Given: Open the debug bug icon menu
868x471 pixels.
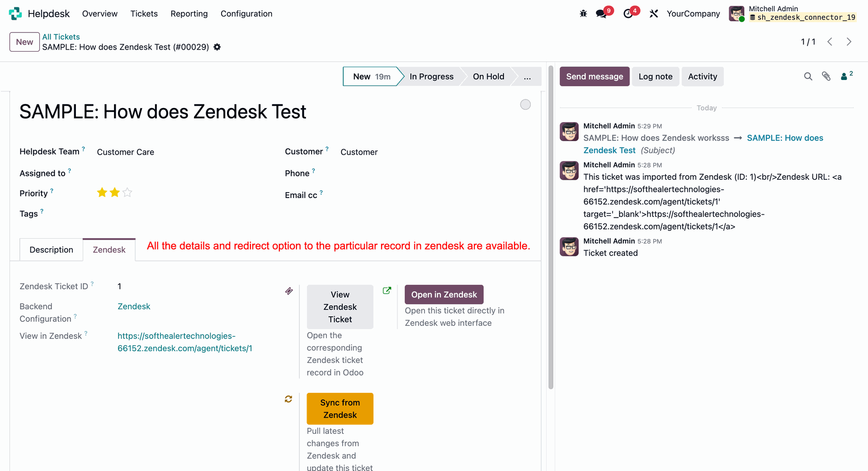Looking at the screenshot, I should [x=583, y=14].
